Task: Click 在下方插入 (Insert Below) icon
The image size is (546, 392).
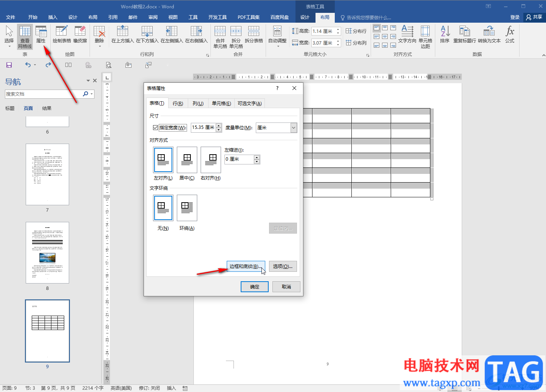Action: 147,34
